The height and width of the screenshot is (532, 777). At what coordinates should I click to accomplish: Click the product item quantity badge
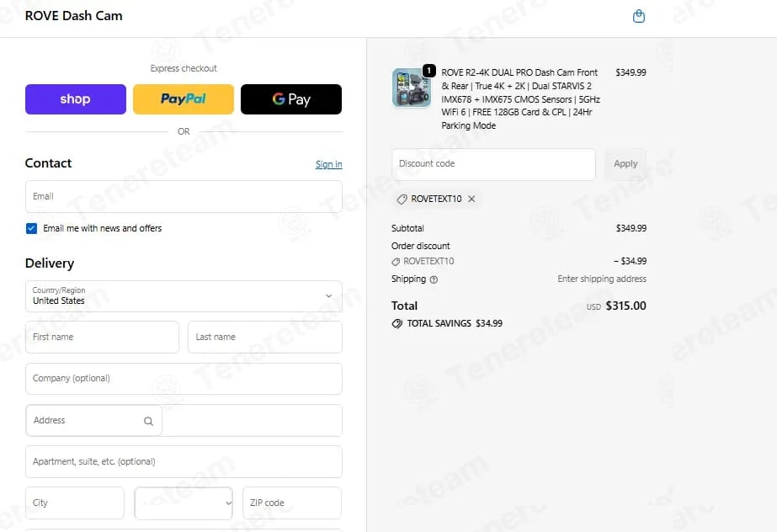[429, 71]
